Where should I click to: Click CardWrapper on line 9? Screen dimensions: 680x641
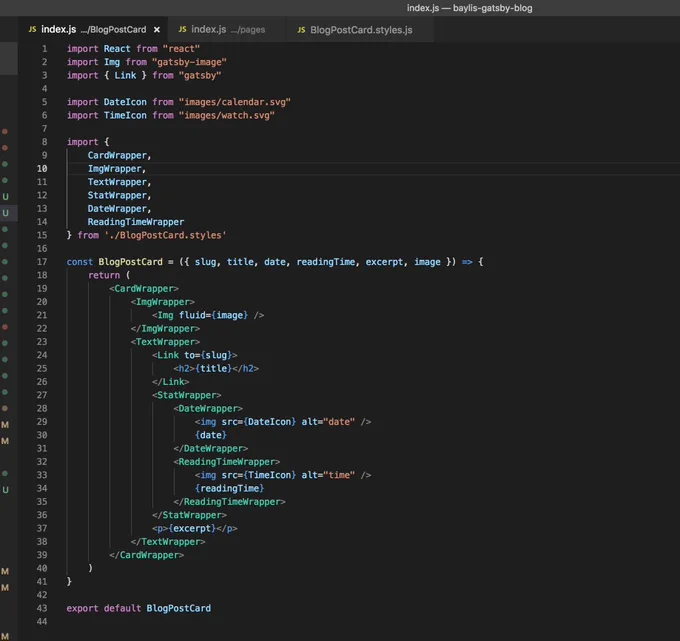click(117, 155)
